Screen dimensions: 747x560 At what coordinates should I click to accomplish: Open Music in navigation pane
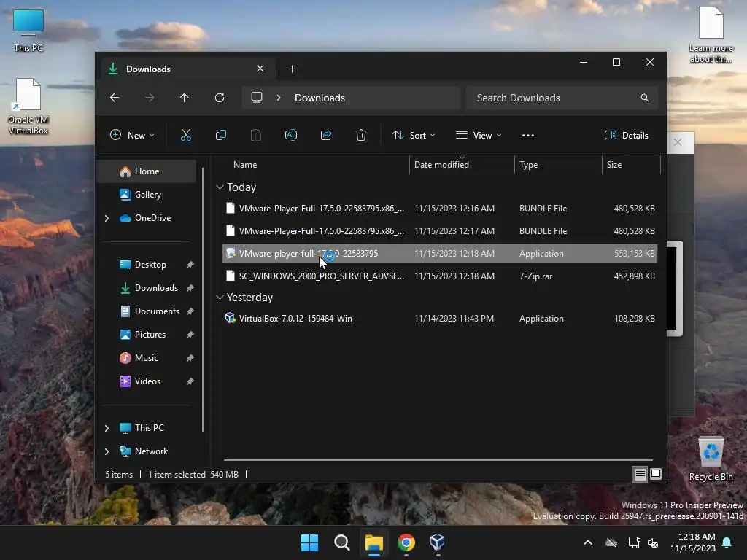coord(146,357)
